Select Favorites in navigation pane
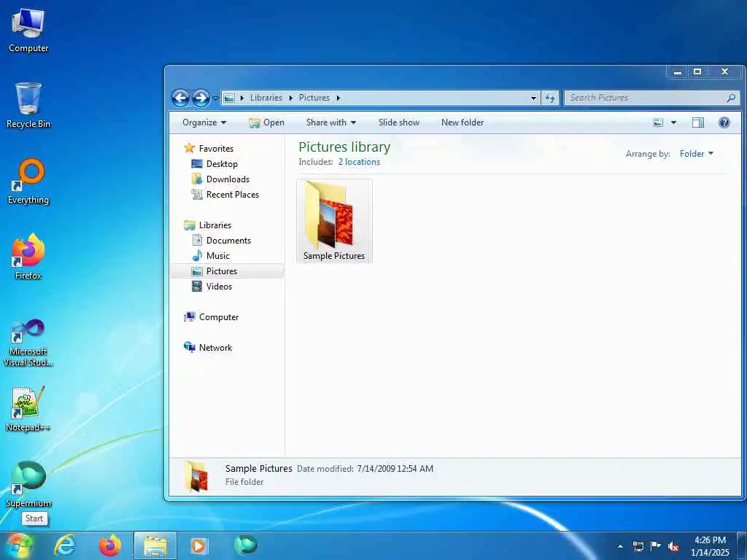 coord(209,148)
